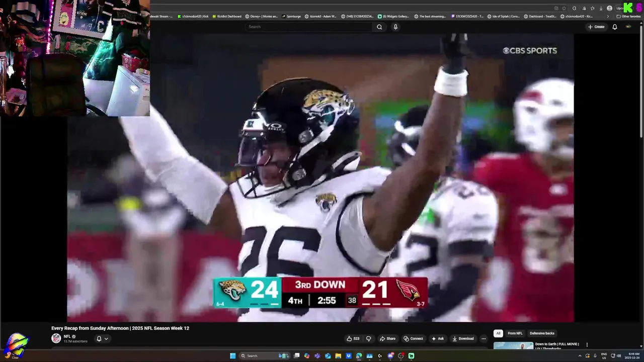The width and height of the screenshot is (644, 362).
Task: Click the Ask button
Action: (438, 338)
